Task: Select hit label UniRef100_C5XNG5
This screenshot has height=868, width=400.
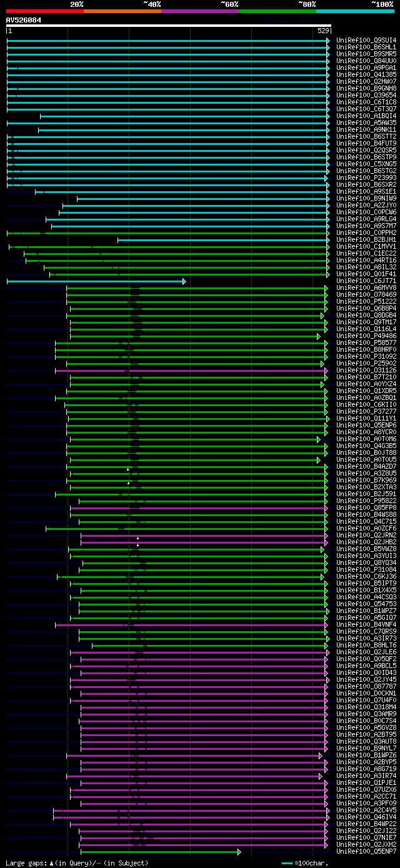Action: (x=366, y=164)
